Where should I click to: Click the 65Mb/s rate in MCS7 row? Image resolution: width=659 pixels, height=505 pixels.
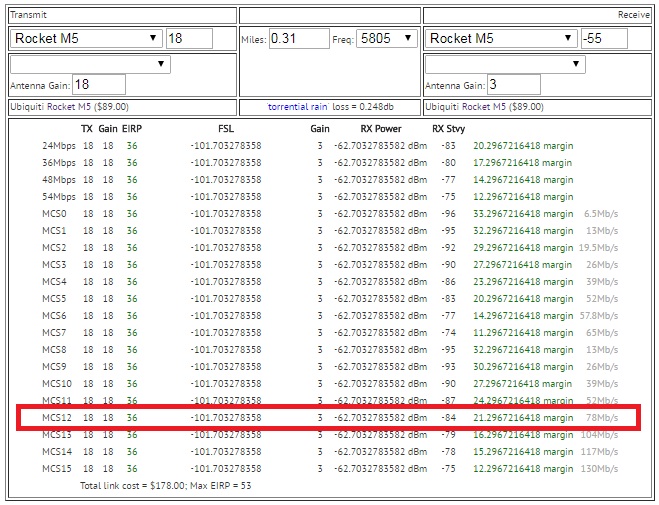(x=602, y=333)
